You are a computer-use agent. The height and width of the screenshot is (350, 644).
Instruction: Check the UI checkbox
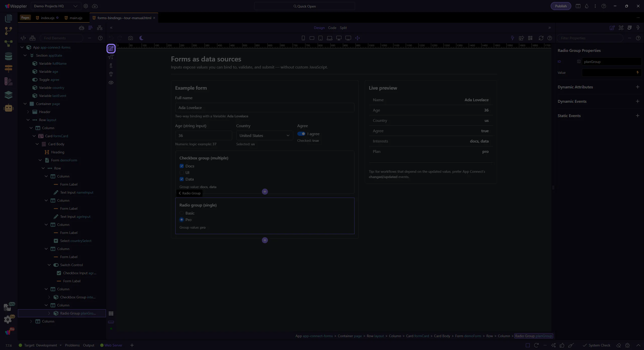point(182,172)
